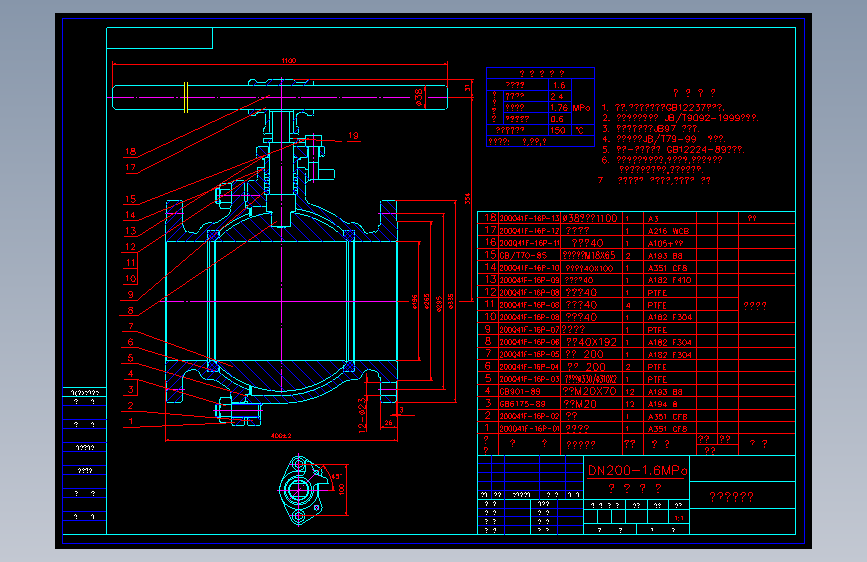Viewport: 867px width, 562px height.
Task: Select the 12-ø23 bolt hole annotation
Action: click(x=362, y=415)
